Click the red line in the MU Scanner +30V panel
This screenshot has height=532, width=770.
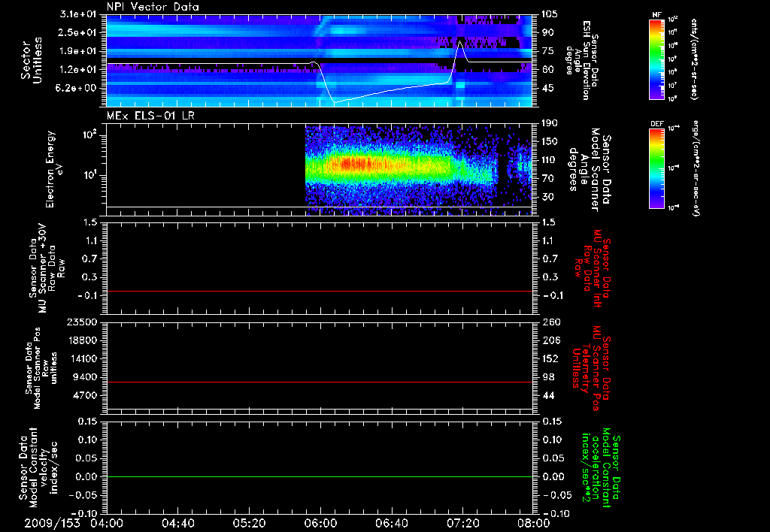(x=319, y=291)
